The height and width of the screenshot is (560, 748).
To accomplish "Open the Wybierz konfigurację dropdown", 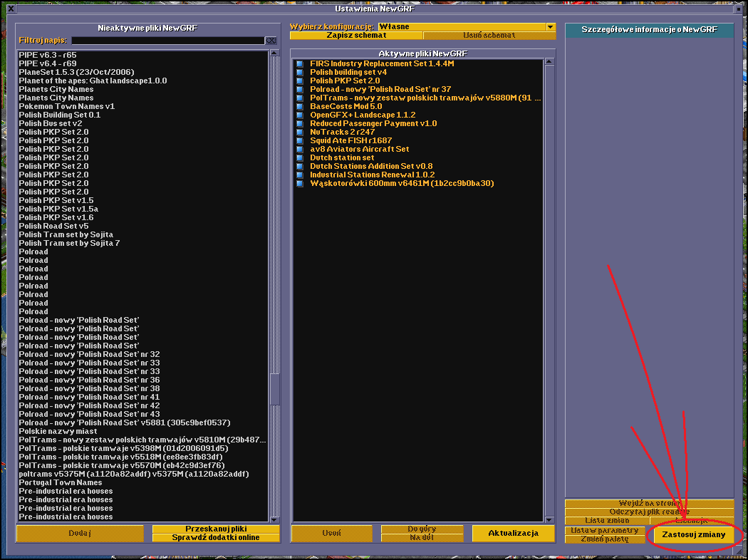I will (x=550, y=26).
